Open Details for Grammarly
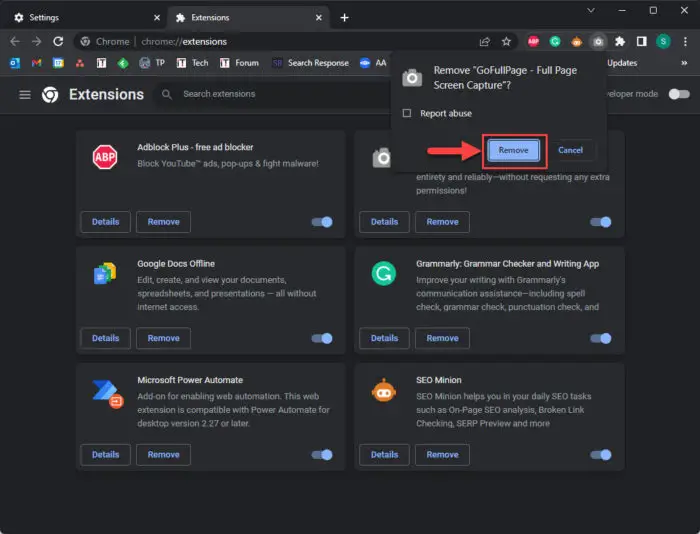The image size is (700, 534). point(384,338)
